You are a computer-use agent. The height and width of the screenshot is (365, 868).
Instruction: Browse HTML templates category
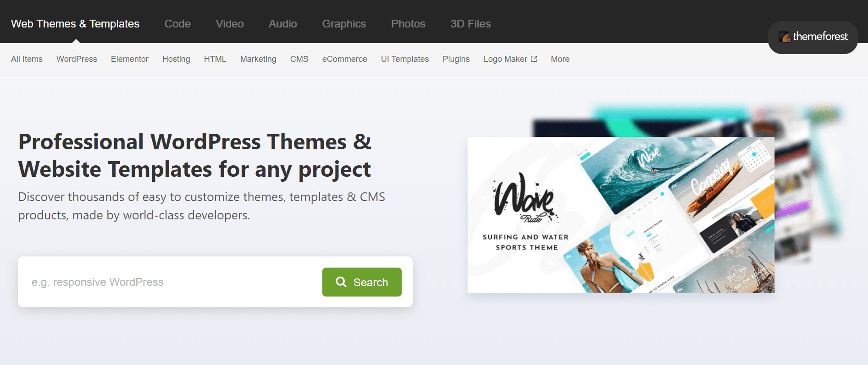215,59
